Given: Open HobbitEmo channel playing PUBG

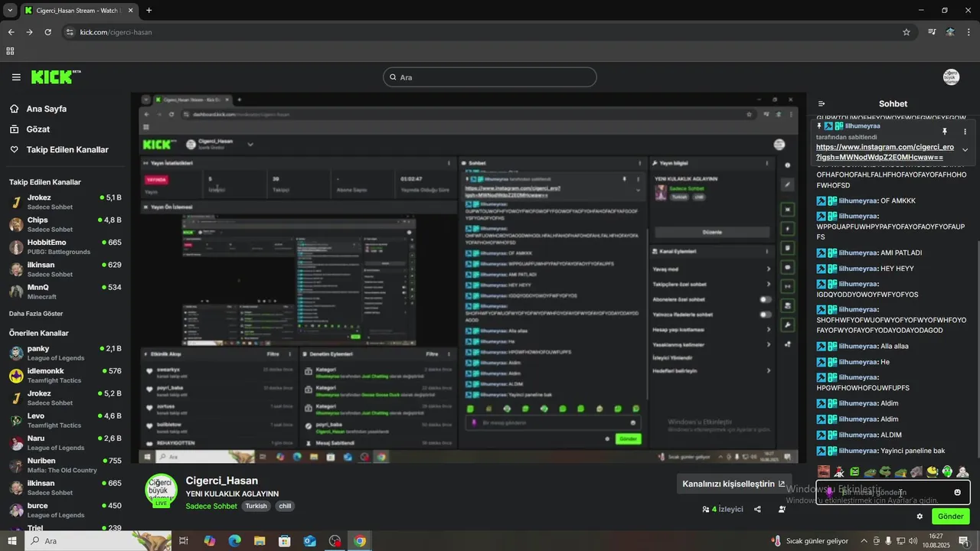Looking at the screenshot, I should tap(65, 246).
